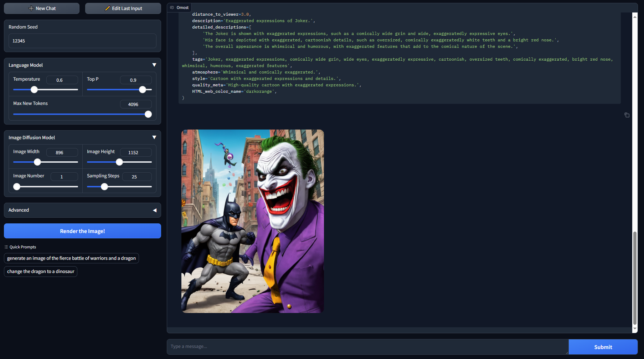Select the warriors and dragon quick prompt
The height and width of the screenshot is (359, 644).
coord(71,258)
